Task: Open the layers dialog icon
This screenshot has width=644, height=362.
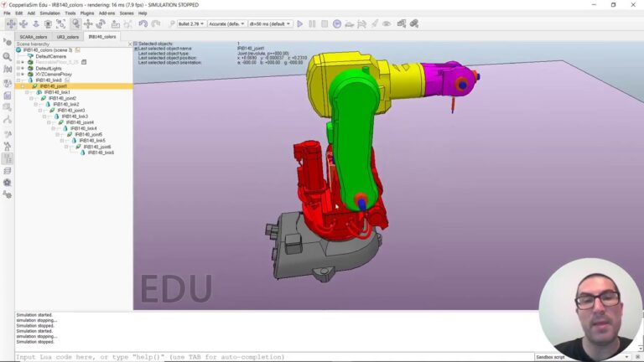Action: tap(8, 171)
